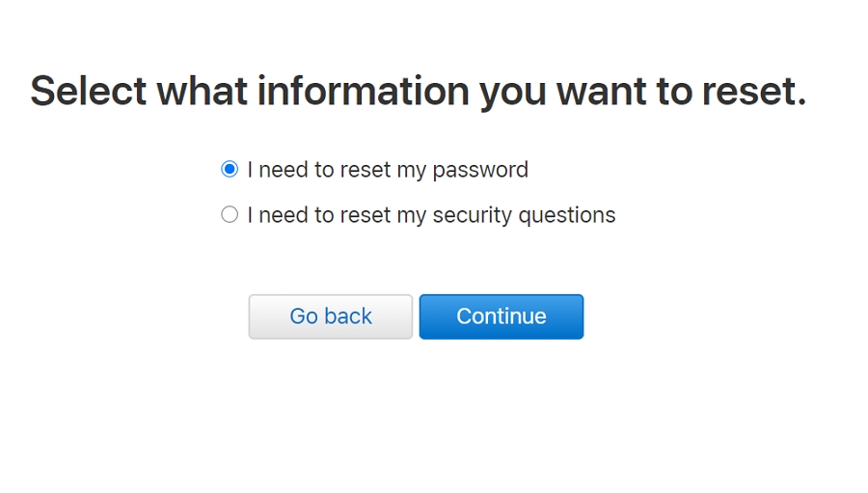Image resolution: width=868 pixels, height=493 pixels.
Task: Choose the security questions option circle
Action: [x=230, y=214]
